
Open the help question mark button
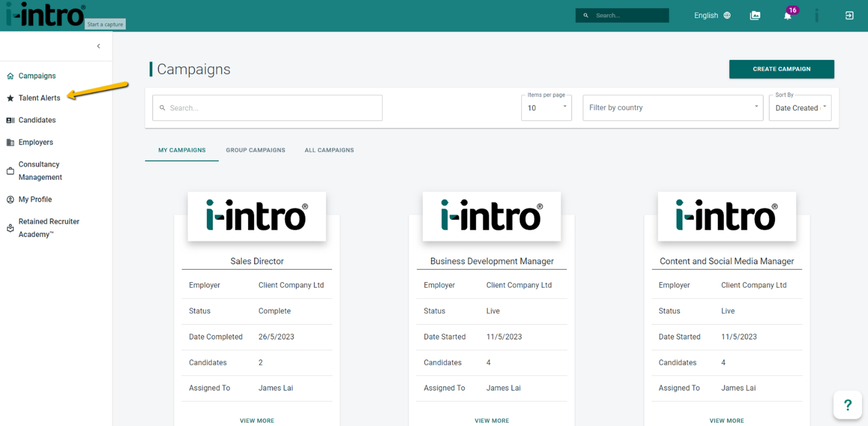click(x=848, y=405)
